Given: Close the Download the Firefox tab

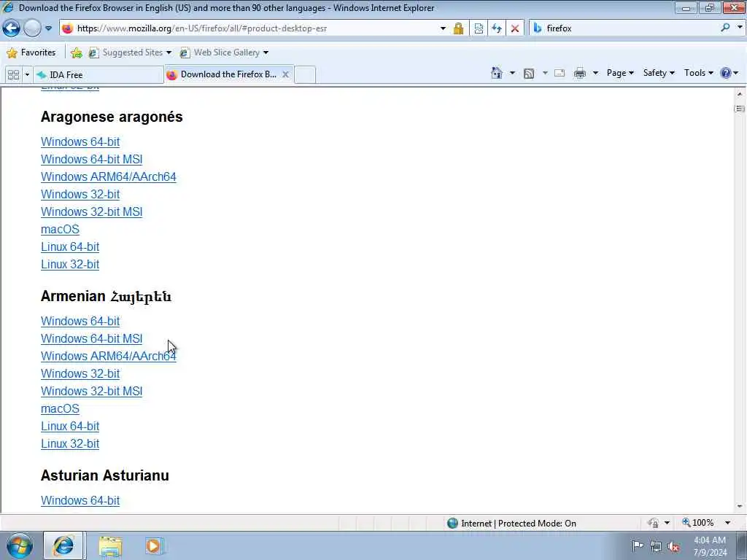Looking at the screenshot, I should click(285, 74).
